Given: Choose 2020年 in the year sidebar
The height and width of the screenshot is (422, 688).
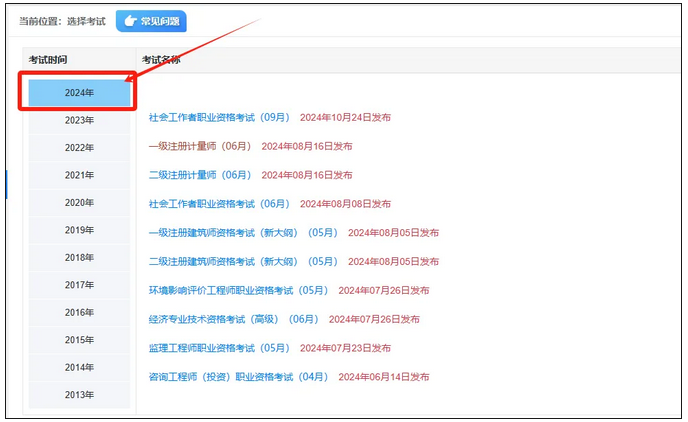Looking at the screenshot, I should click(x=79, y=203).
